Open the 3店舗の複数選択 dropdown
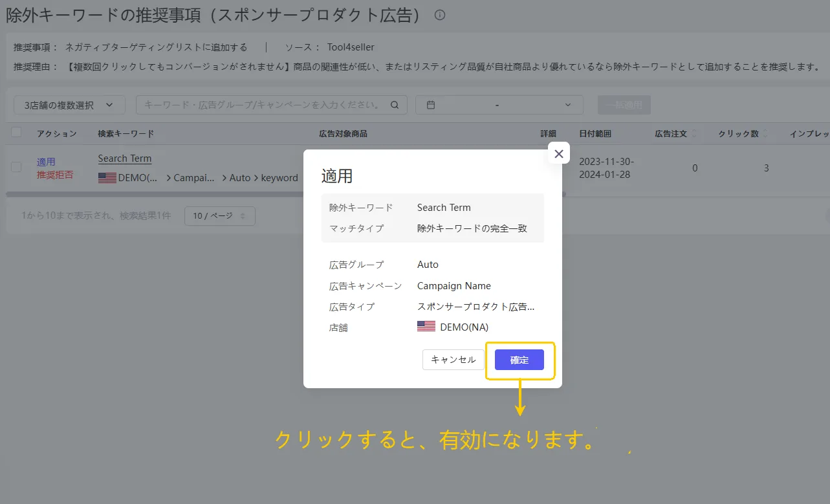The image size is (830, 504). pyautogui.click(x=69, y=105)
